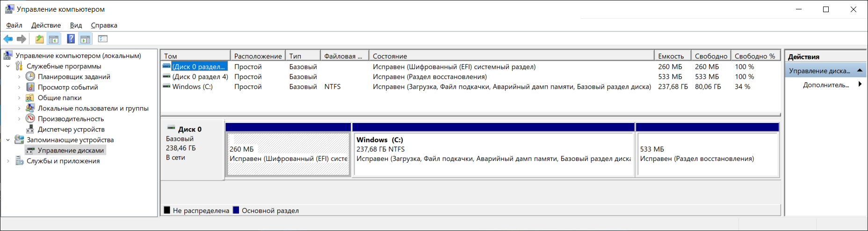Collapse the Служебные программы tree node
Screen dimensions: 868x231
pyautogui.click(x=8, y=66)
